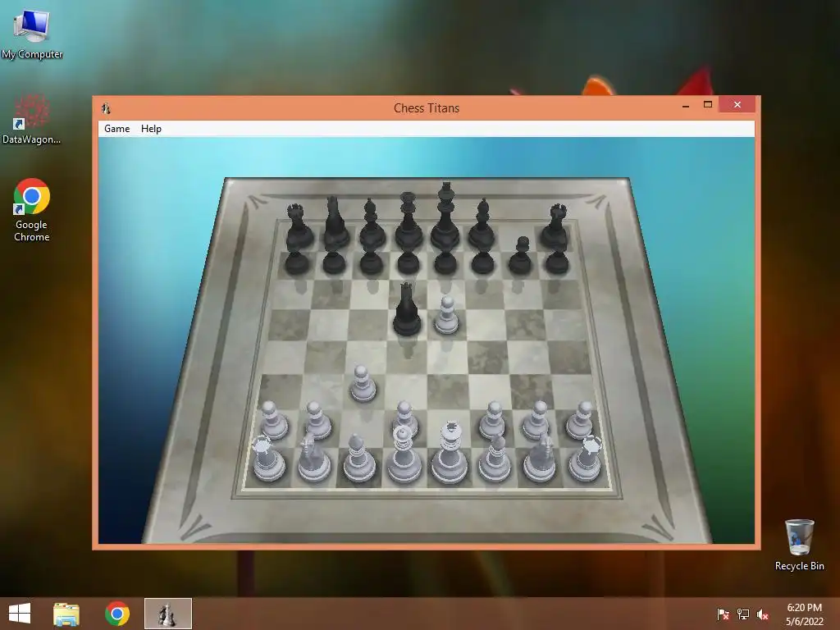
Task: Click the muted volume tray icon
Action: coord(763,614)
